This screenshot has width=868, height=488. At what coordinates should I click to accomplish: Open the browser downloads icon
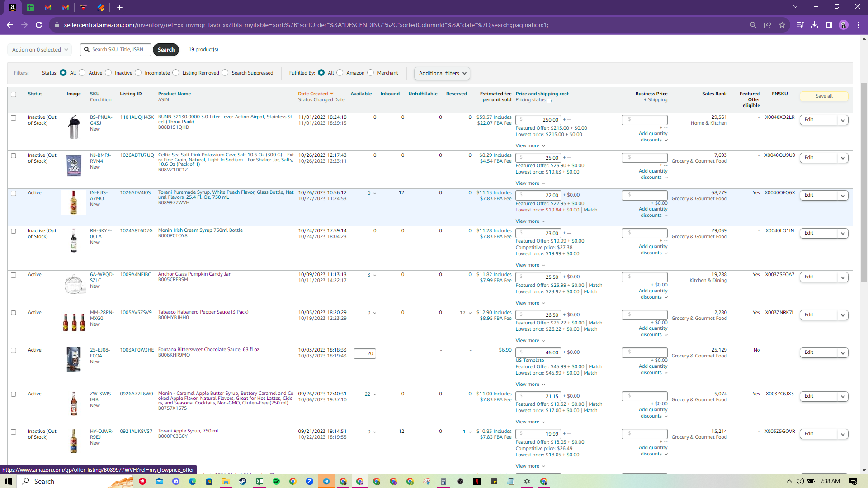[815, 25]
